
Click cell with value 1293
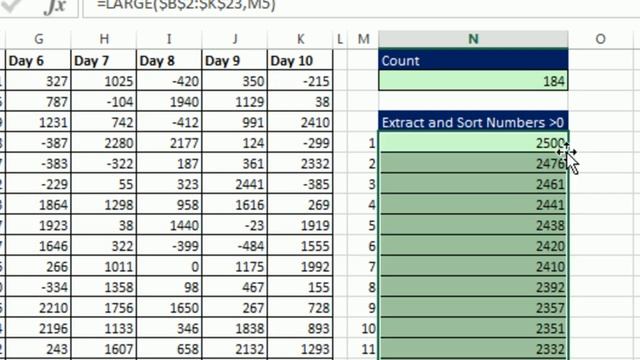click(x=300, y=349)
